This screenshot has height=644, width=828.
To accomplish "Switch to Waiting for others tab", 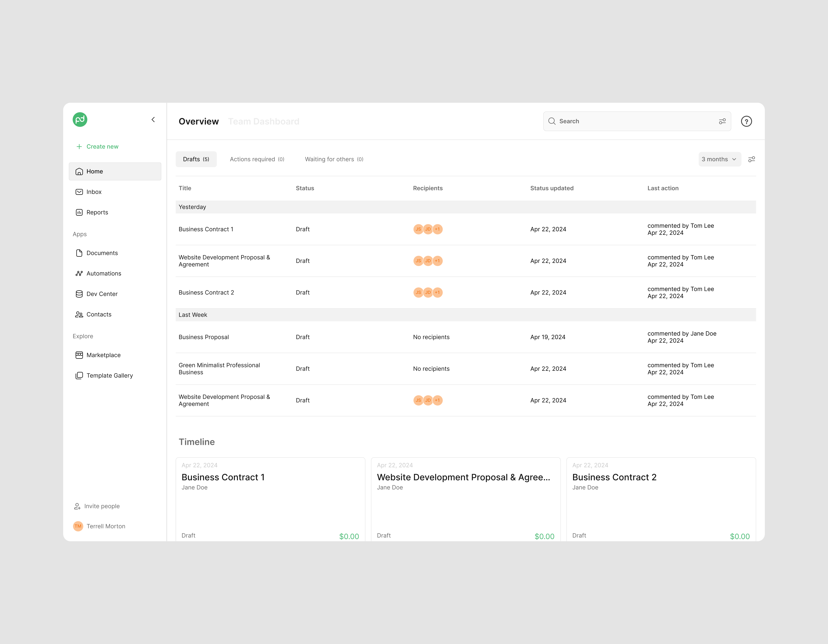I will click(334, 159).
